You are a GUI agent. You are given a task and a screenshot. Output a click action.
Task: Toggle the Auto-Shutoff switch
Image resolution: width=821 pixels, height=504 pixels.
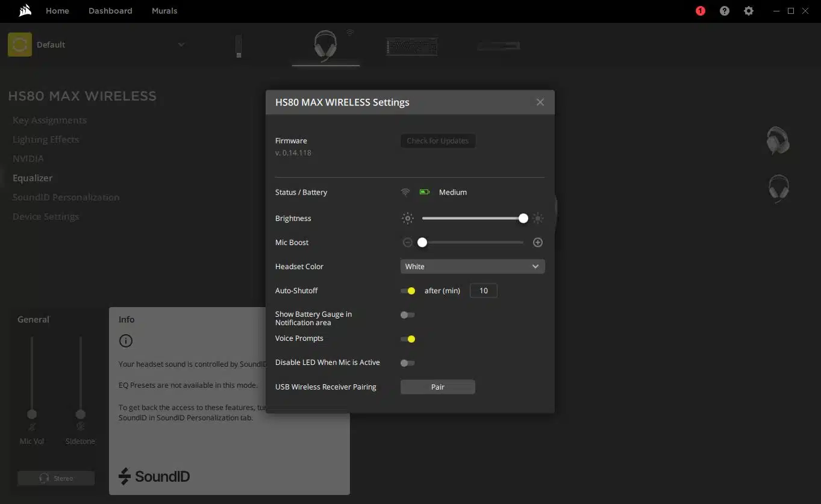tap(408, 291)
